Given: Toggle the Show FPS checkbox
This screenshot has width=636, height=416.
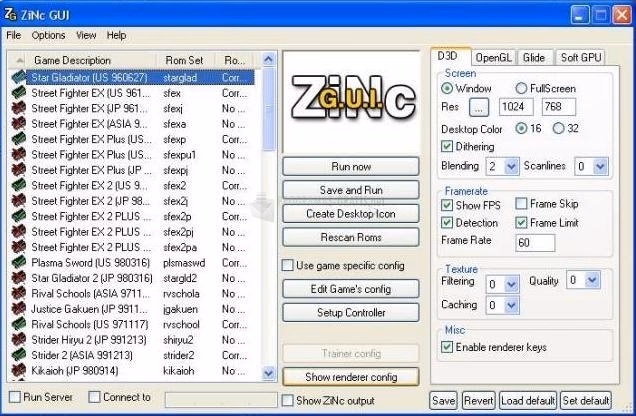Looking at the screenshot, I should (447, 205).
